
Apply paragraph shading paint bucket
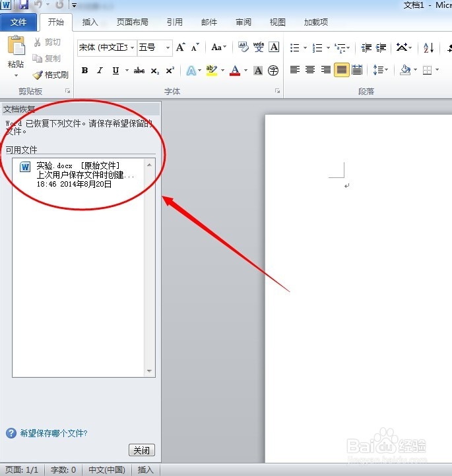pyautogui.click(x=406, y=70)
